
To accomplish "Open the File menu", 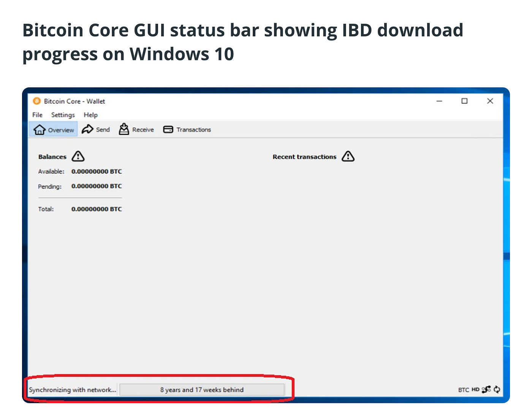I will [37, 115].
